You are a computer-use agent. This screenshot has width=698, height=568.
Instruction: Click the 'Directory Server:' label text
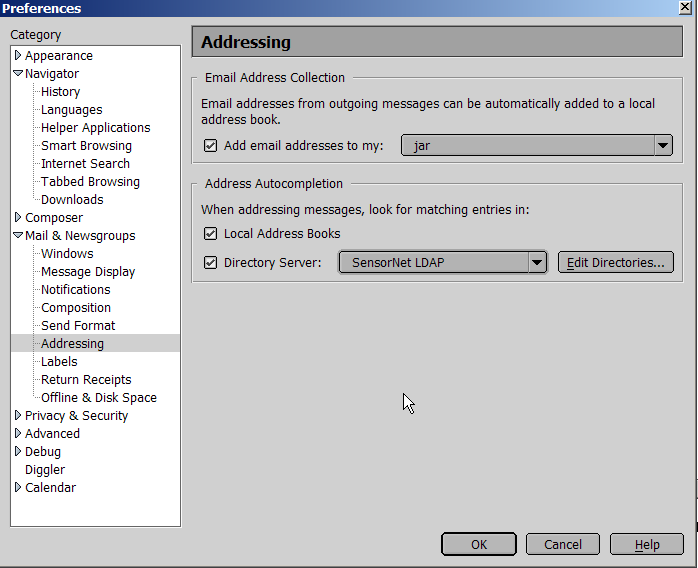(272, 263)
